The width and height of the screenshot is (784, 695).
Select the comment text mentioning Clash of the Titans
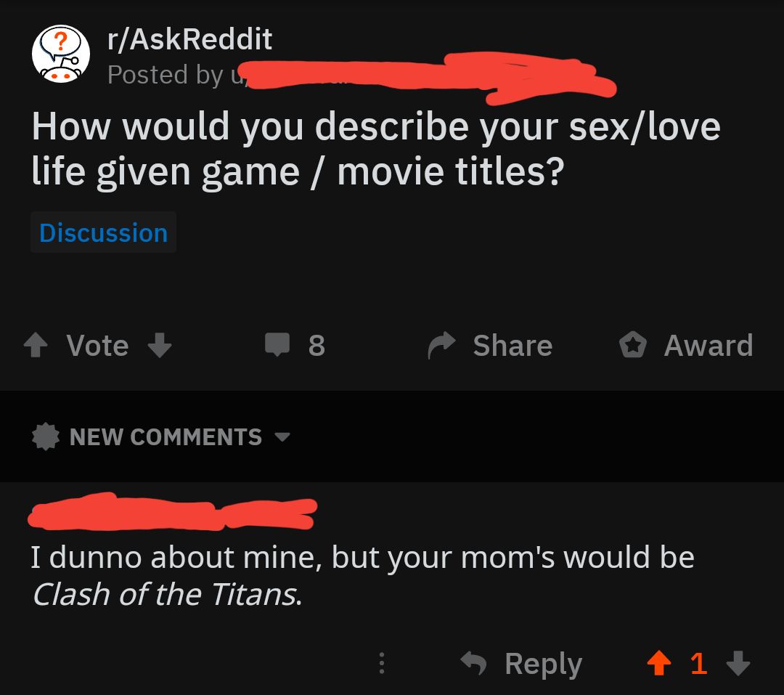[x=362, y=575]
